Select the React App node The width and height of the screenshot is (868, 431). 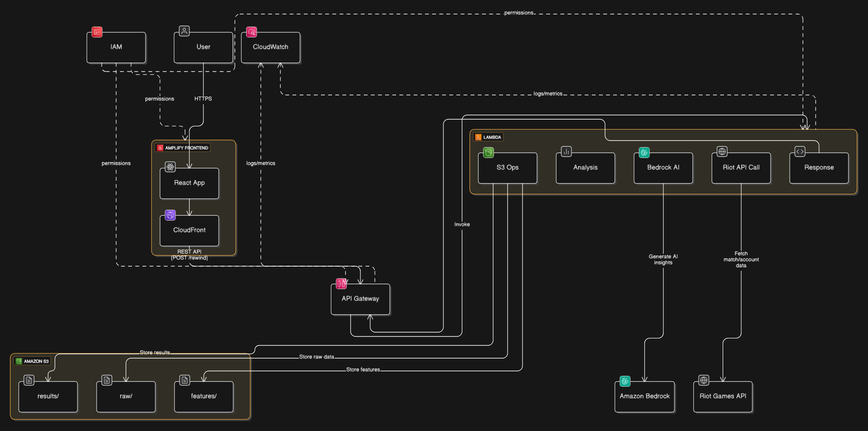(x=189, y=183)
